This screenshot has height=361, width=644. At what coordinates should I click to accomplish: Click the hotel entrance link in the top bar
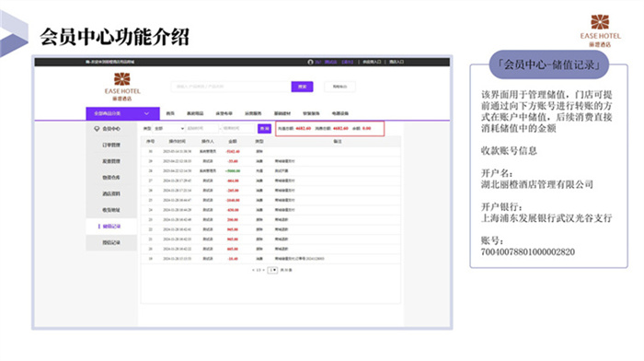click(x=397, y=62)
